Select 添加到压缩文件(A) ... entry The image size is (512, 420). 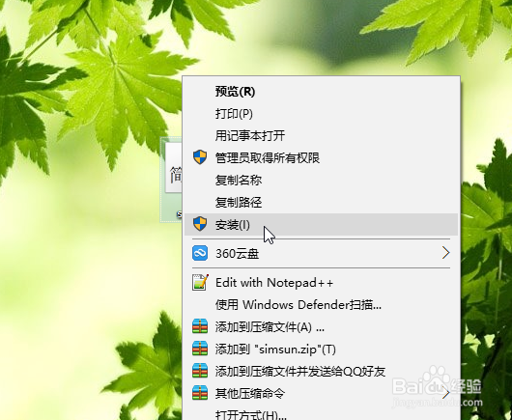pyautogui.click(x=321, y=327)
